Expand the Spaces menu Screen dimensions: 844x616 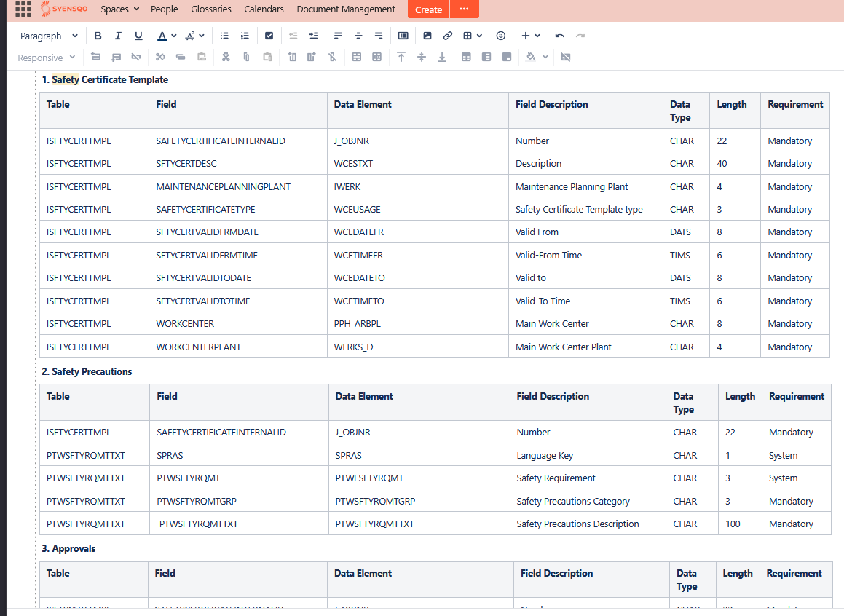[119, 9]
